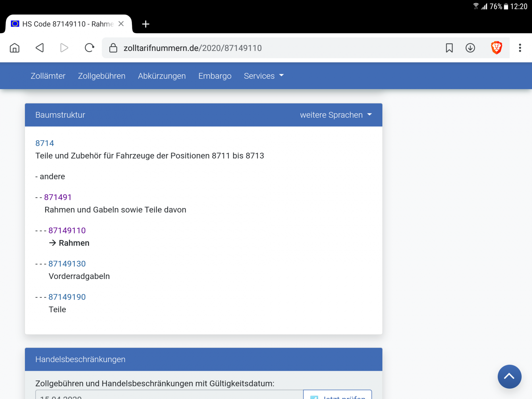Click the URL address bar field
Screen dimensions: 532x399
tap(266, 48)
